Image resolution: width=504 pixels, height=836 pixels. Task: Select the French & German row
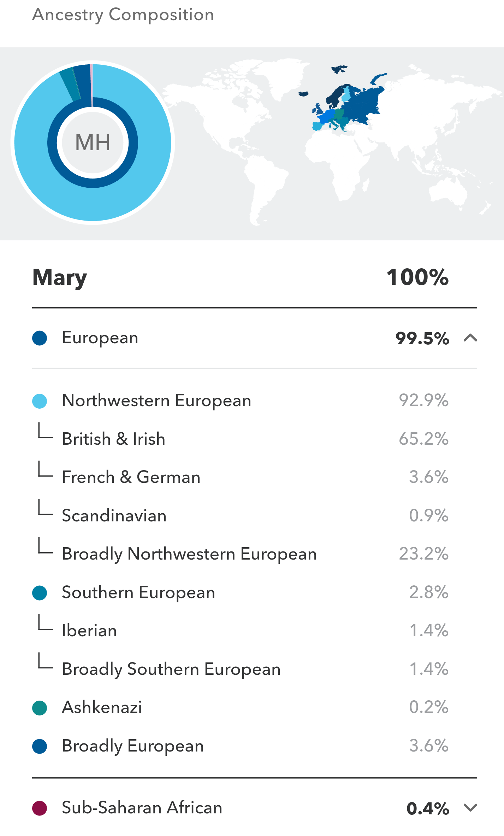tap(131, 477)
